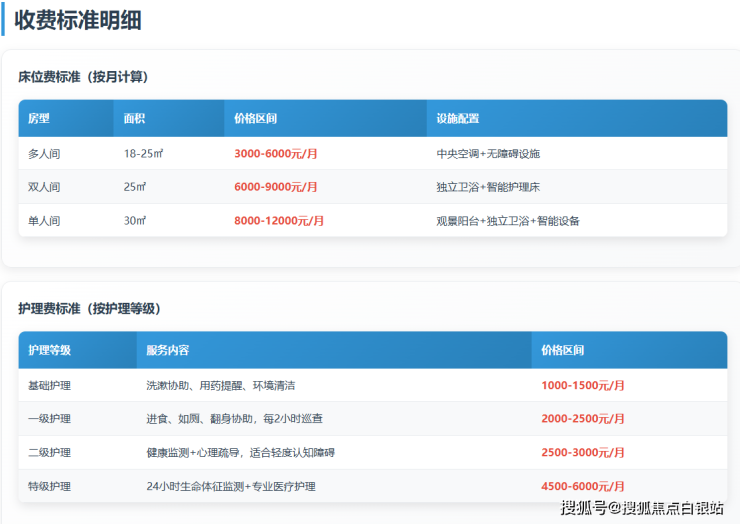
Task: Click the 搜狐号@搜狐焦点白银站 watermark
Action: tap(641, 509)
